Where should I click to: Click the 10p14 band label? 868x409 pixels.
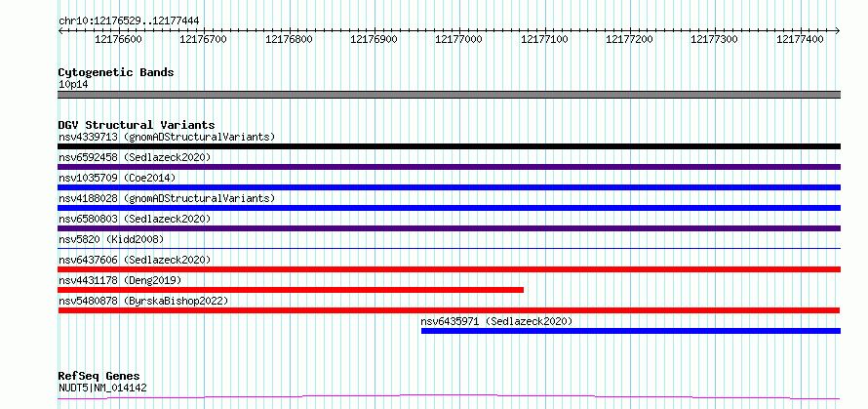click(x=73, y=85)
